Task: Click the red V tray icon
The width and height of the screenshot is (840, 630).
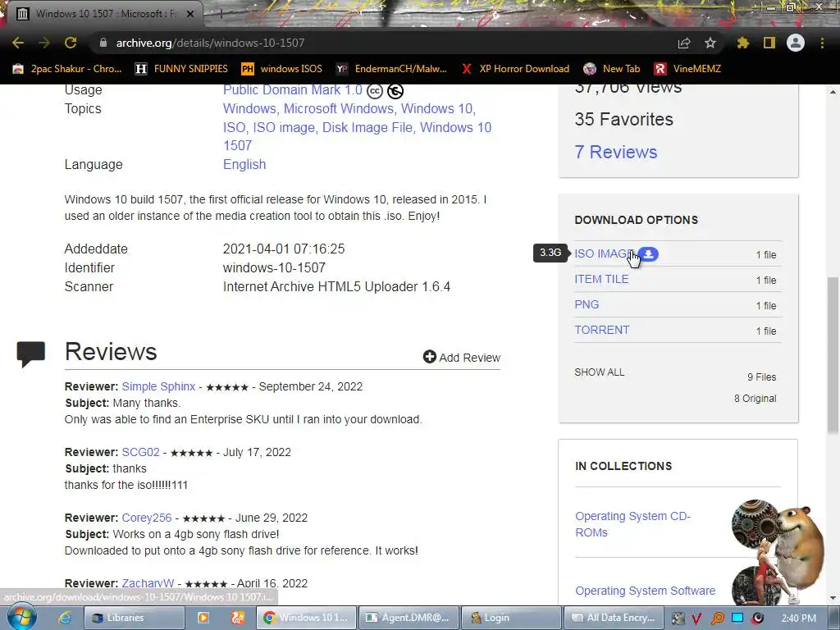Action: (697, 619)
